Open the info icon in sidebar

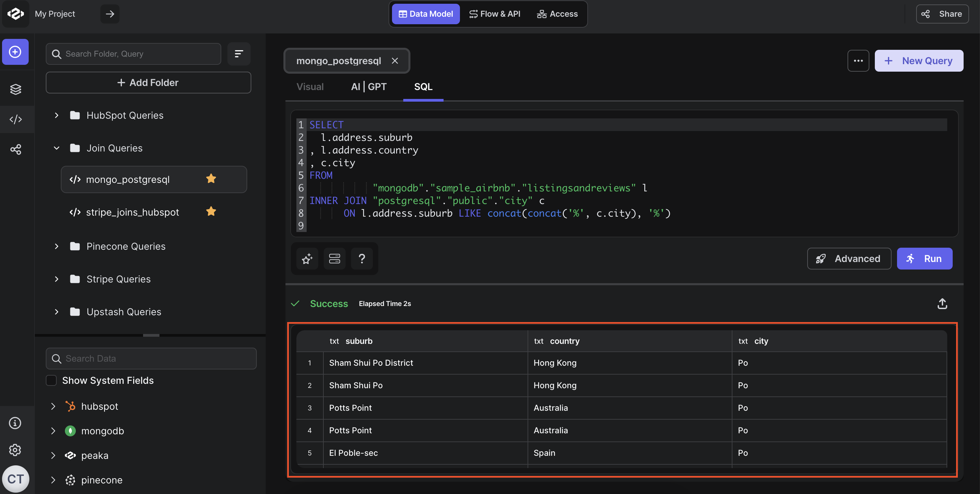point(15,423)
